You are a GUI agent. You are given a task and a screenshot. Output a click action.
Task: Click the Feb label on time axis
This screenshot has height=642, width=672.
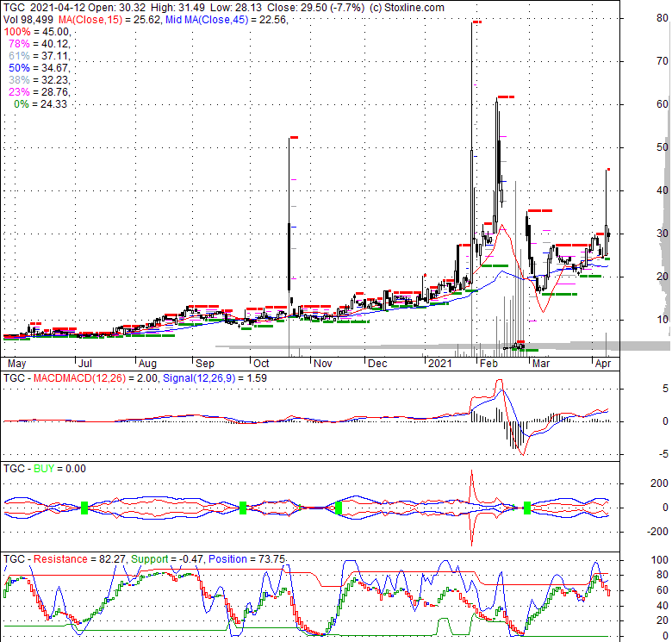pos(489,364)
